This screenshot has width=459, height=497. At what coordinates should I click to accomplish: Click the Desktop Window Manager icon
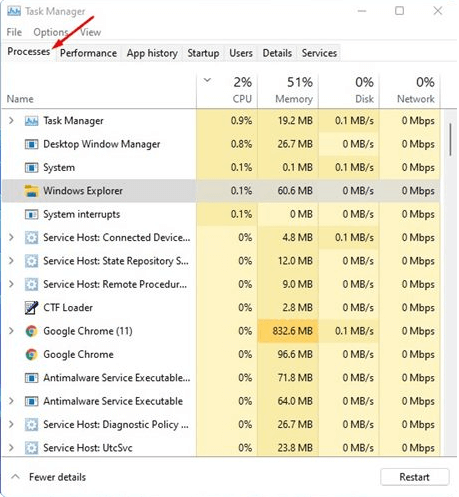coord(31,144)
